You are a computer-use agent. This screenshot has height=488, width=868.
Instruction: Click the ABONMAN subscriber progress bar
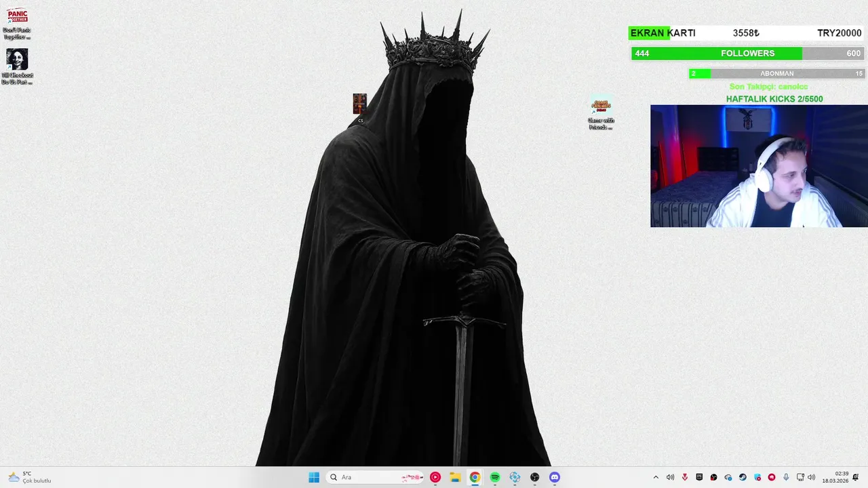(776, 73)
